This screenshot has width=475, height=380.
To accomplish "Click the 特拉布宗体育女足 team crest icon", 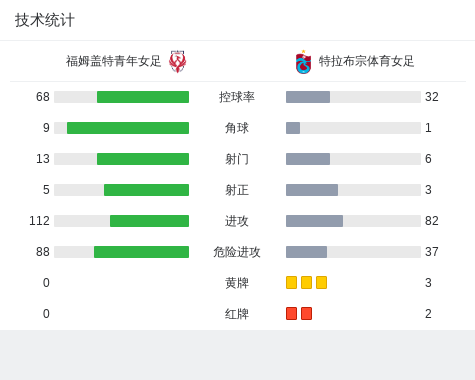I will [x=303, y=62].
